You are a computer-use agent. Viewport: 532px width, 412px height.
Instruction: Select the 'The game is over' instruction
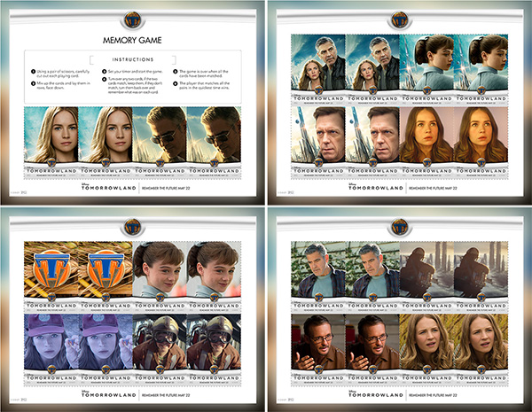click(x=204, y=74)
